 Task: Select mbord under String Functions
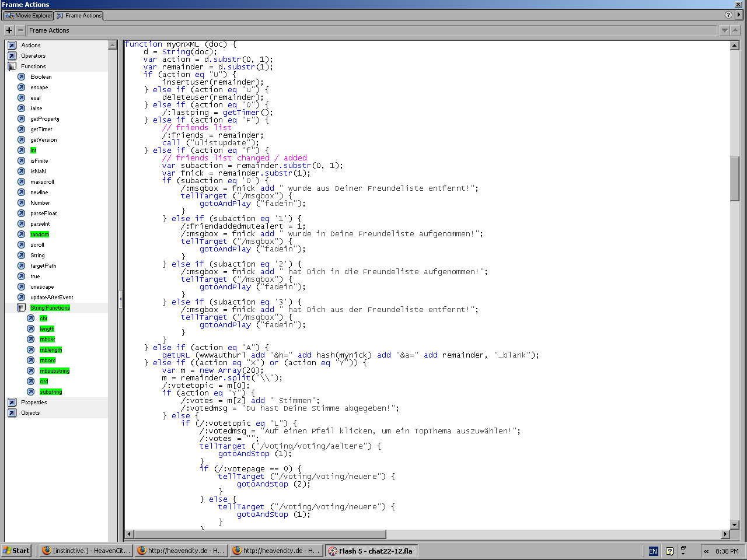click(x=48, y=360)
